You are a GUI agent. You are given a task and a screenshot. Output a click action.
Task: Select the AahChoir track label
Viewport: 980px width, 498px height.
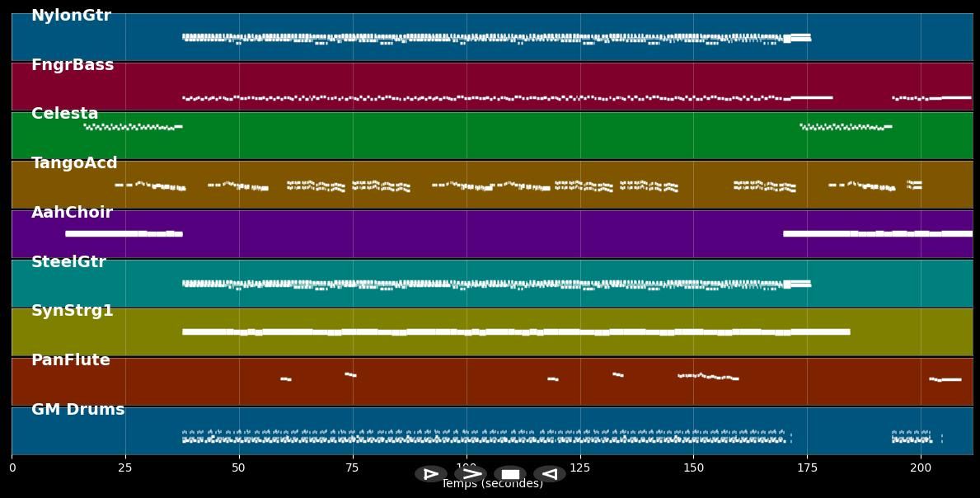(72, 213)
